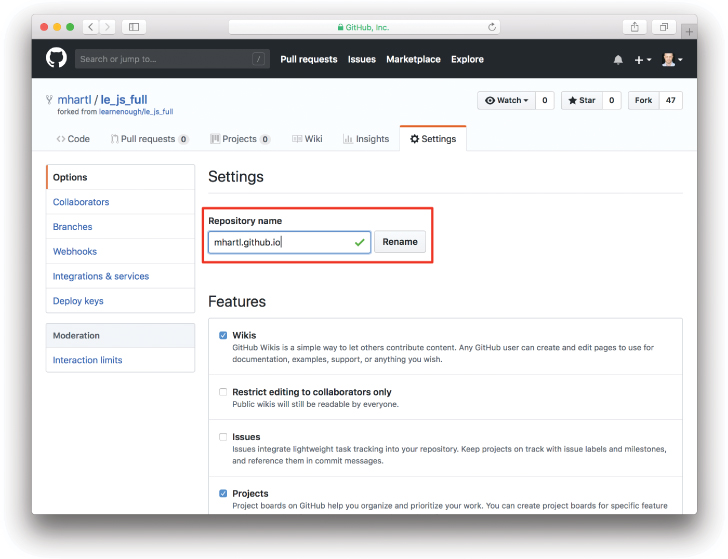The width and height of the screenshot is (728, 559).
Task: Switch to the Insights tab
Action: [x=366, y=139]
